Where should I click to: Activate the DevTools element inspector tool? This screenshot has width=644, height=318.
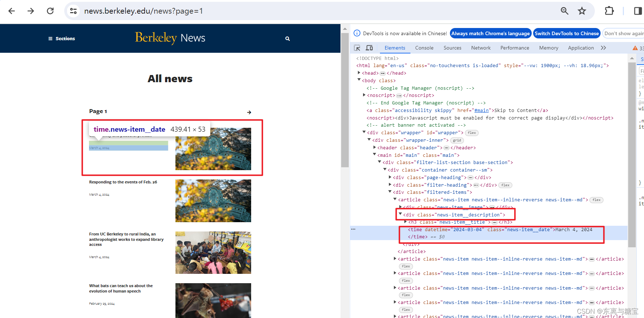(357, 48)
